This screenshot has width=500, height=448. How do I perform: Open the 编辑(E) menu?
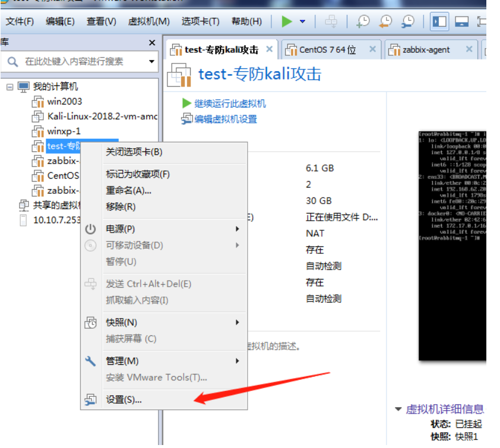pyautogui.click(x=60, y=21)
